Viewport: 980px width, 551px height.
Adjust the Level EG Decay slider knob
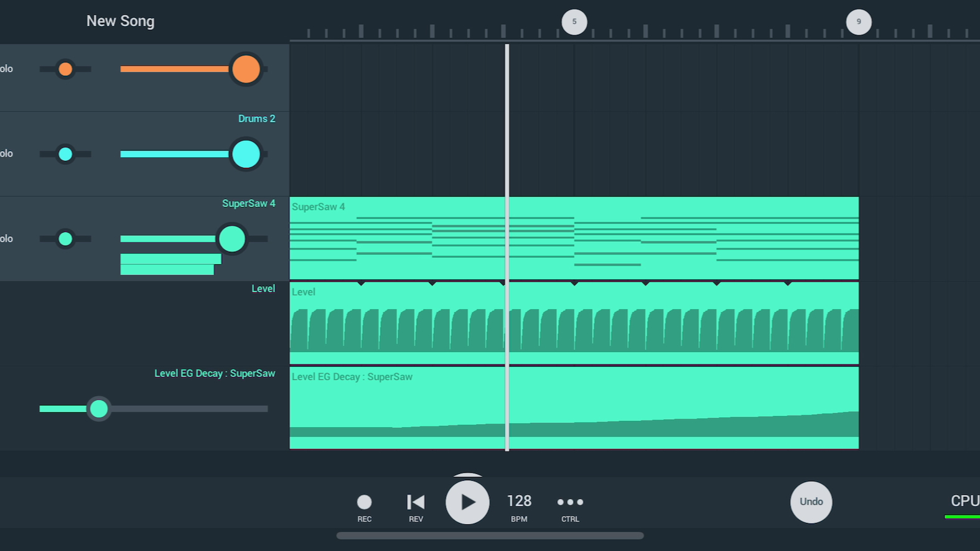coord(99,409)
